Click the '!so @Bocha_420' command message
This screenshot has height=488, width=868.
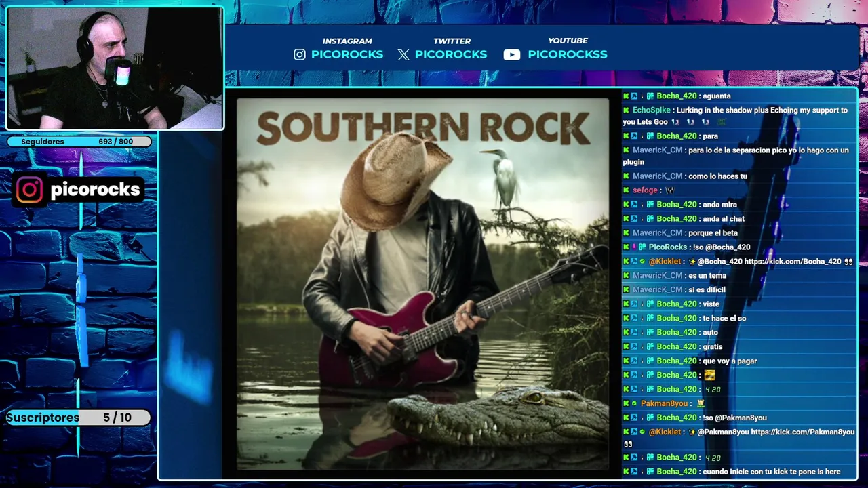(722, 247)
